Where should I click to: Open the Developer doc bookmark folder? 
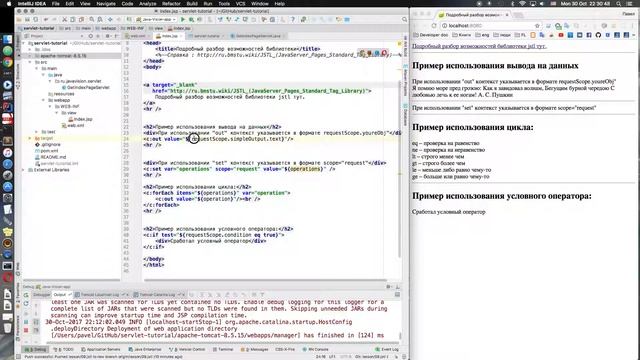(x=431, y=35)
